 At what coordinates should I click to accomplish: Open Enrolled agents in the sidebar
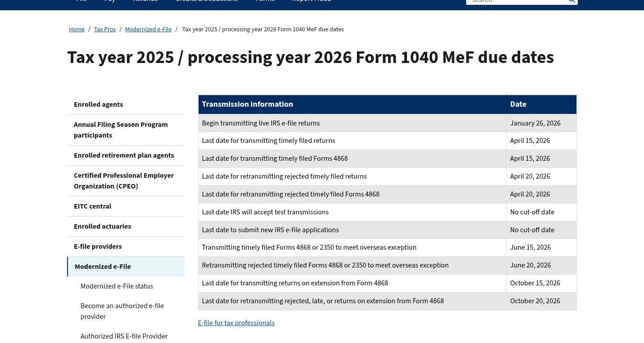click(126, 105)
